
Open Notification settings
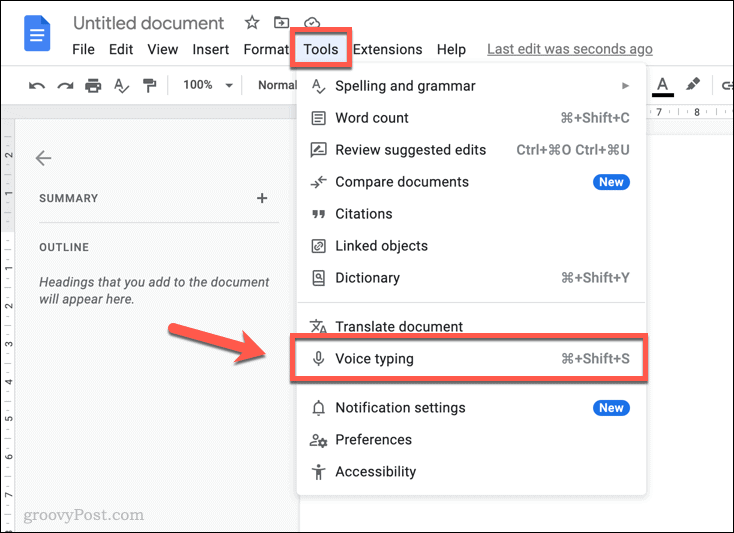click(471, 408)
